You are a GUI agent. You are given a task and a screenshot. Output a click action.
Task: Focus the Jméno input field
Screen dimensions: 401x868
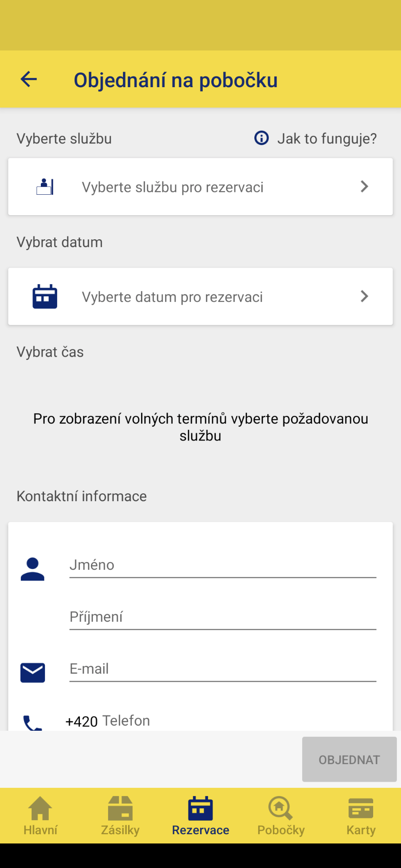223,565
